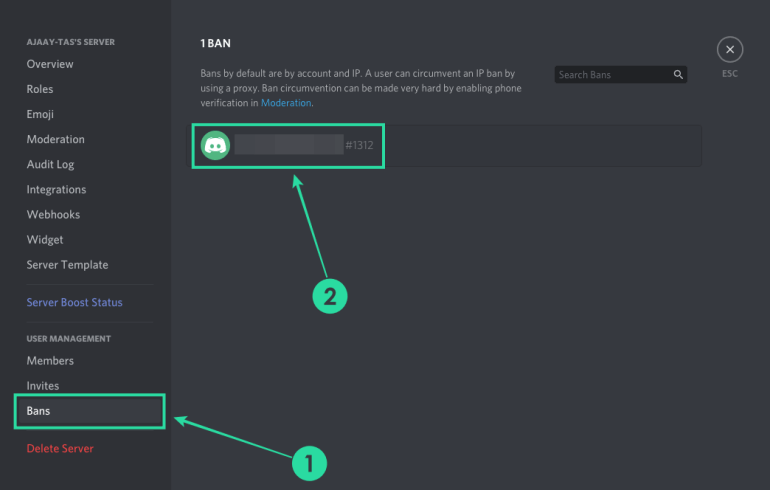This screenshot has width=770, height=490.
Task: Open the Roles settings page
Action: pyautogui.click(x=40, y=89)
